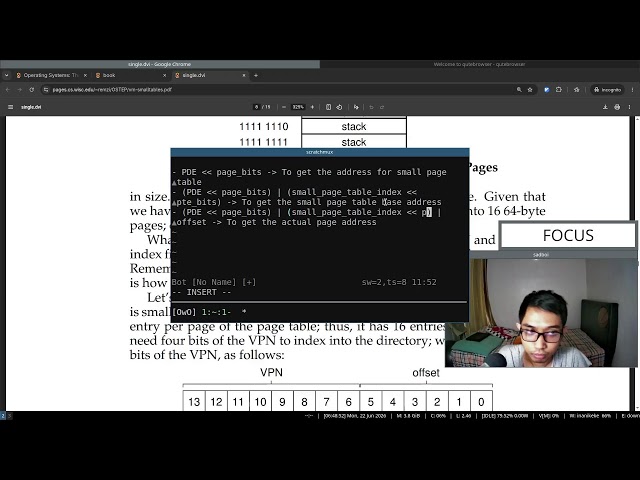Open a new Chrome tab
Image resolution: width=640 pixels, height=480 pixels.
coord(256,75)
